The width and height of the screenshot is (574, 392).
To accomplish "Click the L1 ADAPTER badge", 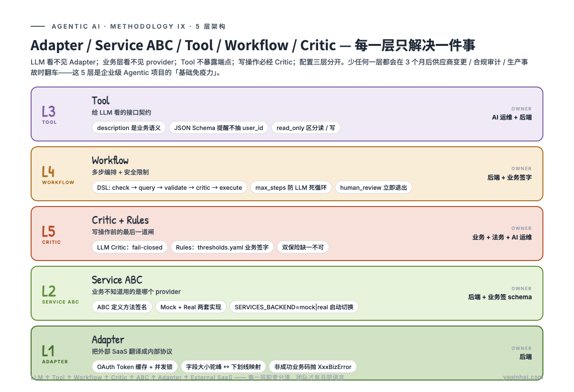I will [55, 354].
